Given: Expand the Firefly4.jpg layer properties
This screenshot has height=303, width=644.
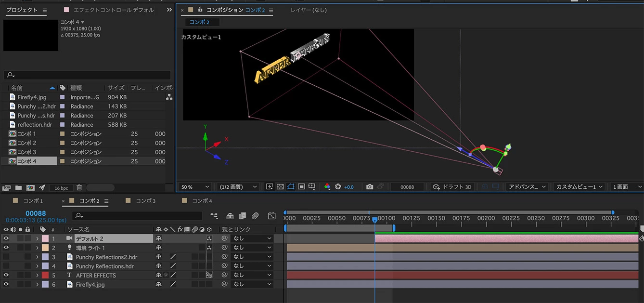Looking at the screenshot, I should 37,284.
